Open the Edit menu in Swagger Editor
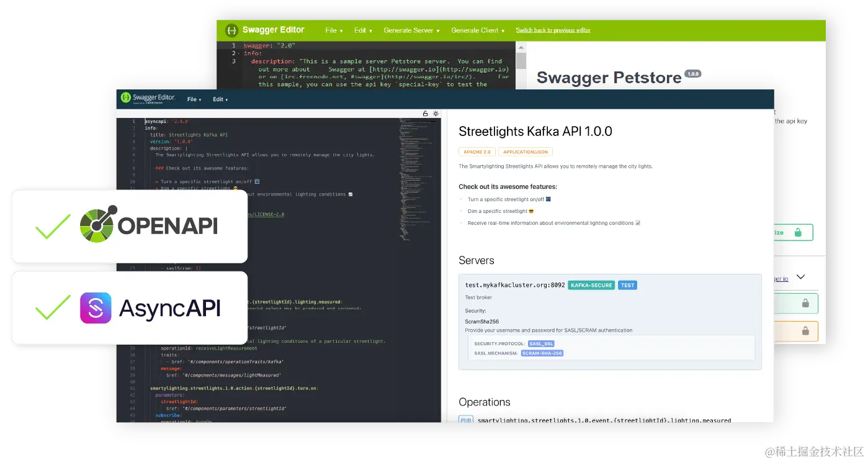 pyautogui.click(x=362, y=30)
